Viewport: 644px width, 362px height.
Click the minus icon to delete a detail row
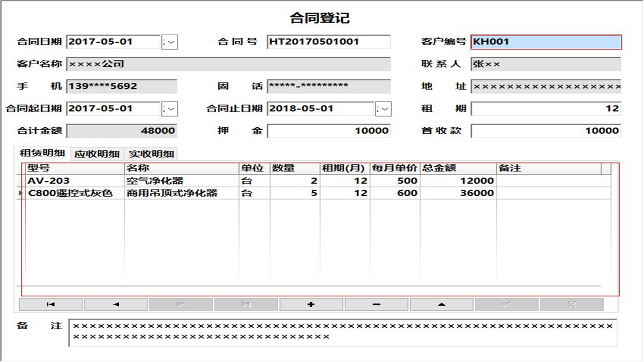pos(376,304)
